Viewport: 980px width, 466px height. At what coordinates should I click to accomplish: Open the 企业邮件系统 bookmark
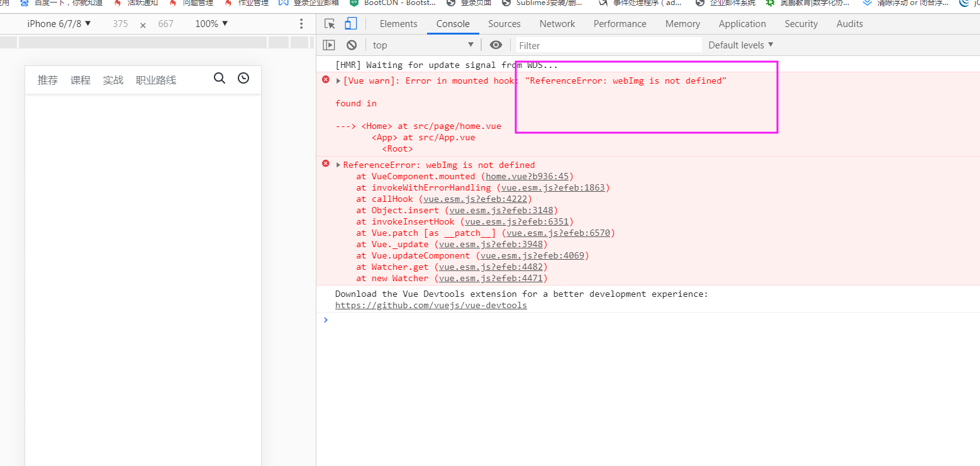click(x=725, y=3)
